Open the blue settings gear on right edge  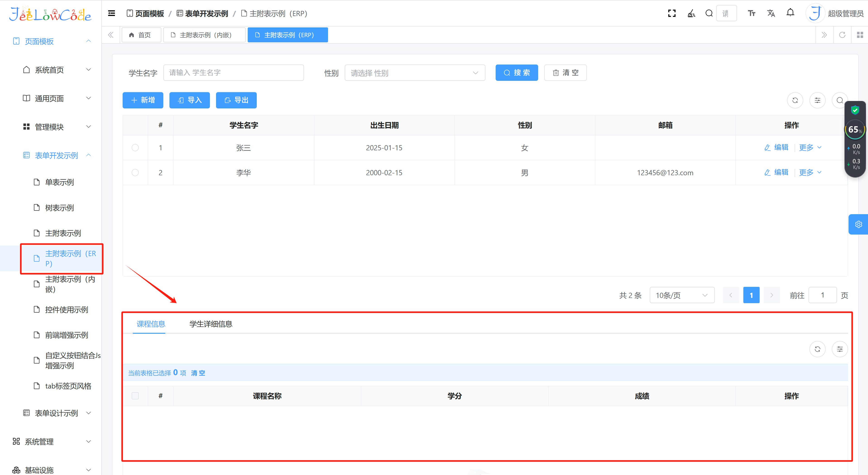[858, 224]
